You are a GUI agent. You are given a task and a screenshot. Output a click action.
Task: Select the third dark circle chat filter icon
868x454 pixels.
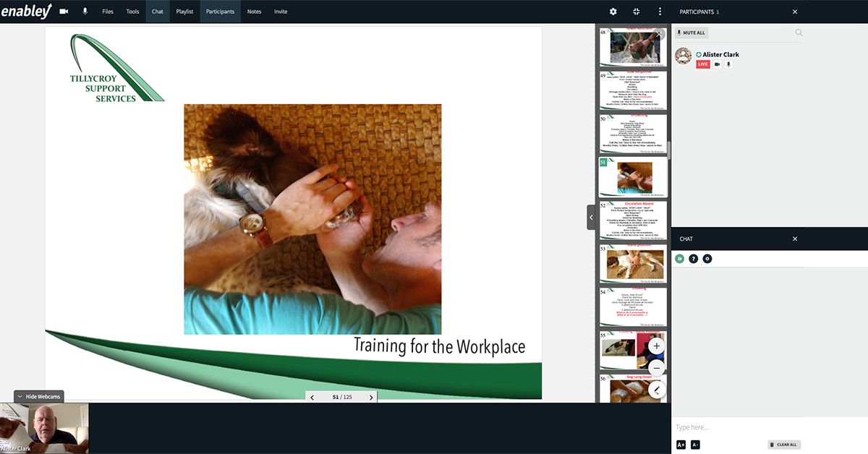(x=707, y=259)
